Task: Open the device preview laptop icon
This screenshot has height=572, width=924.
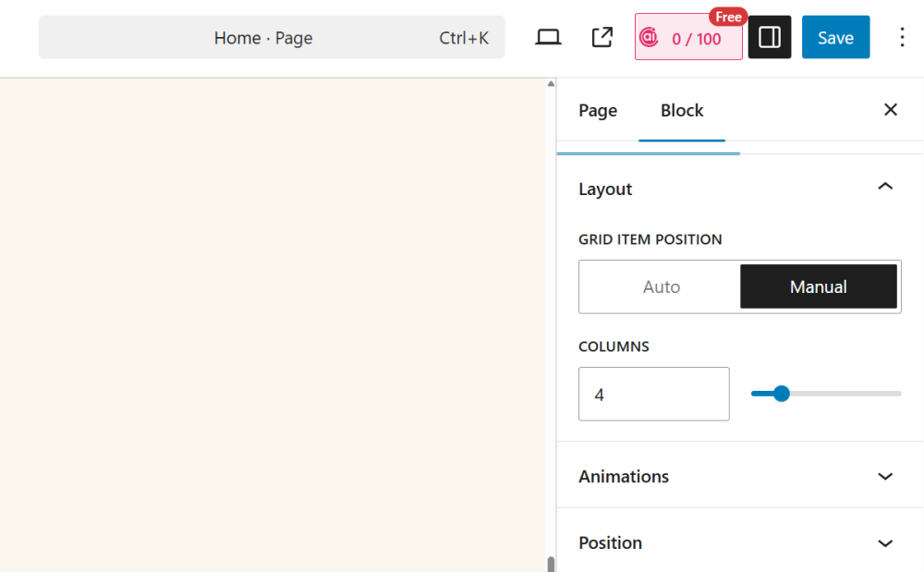Action: pos(548,37)
